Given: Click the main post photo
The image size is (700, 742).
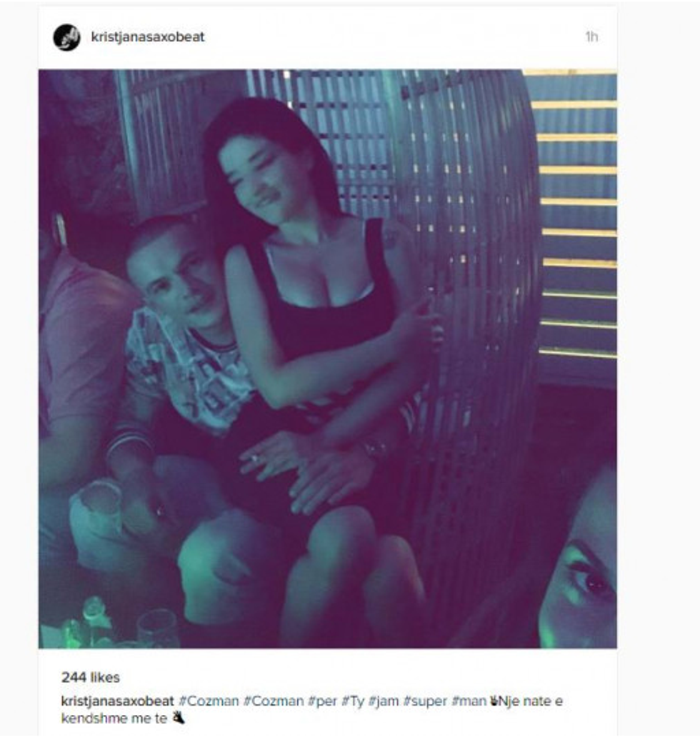Looking at the screenshot, I should pos(328,359).
